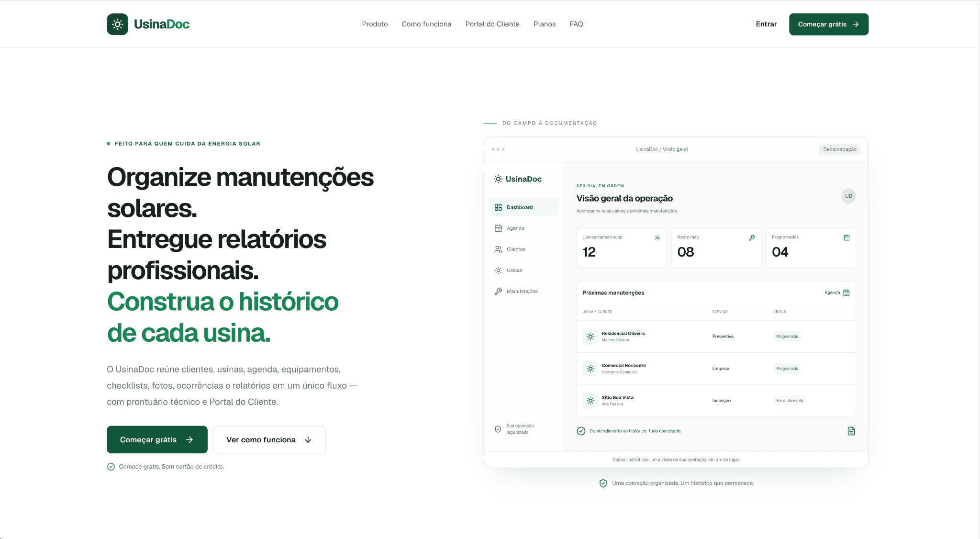This screenshot has width=980, height=539.
Task: Click shield icon below the demo window
Action: 603,483
